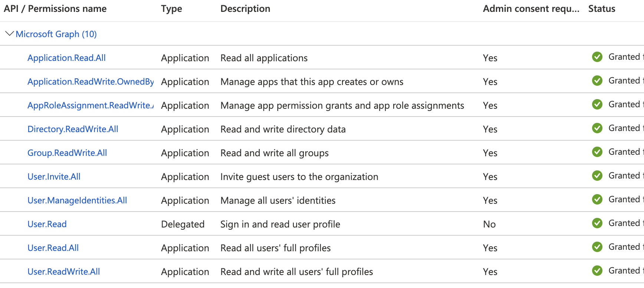Click the Description column header

245,9
